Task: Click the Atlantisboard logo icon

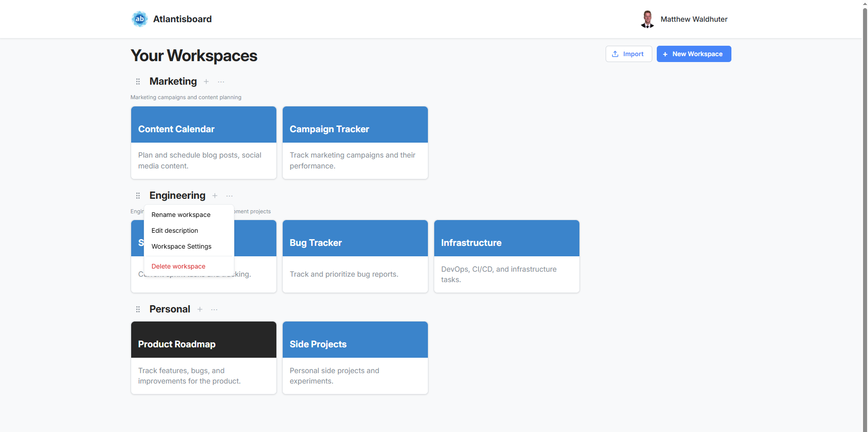Action: pyautogui.click(x=139, y=19)
